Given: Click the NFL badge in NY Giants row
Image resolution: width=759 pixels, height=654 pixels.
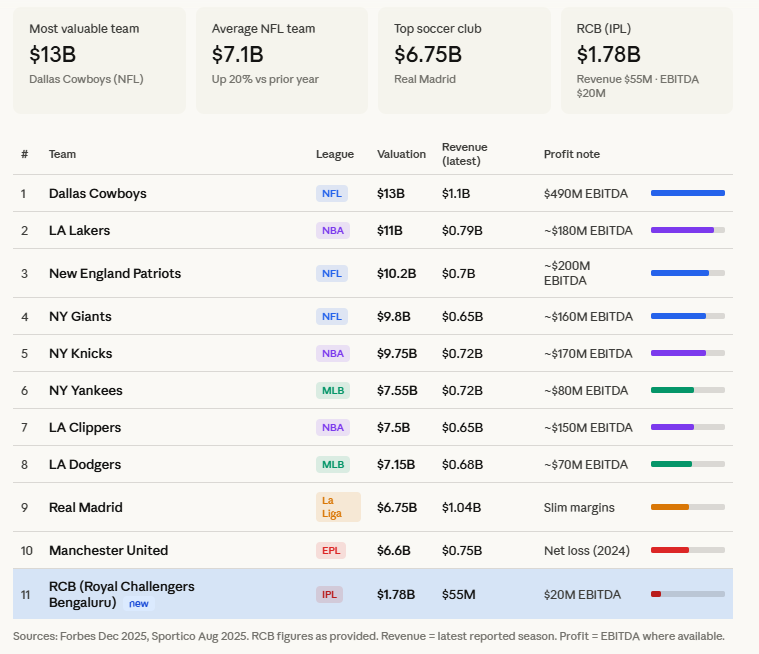Looking at the screenshot, I should click(332, 317).
